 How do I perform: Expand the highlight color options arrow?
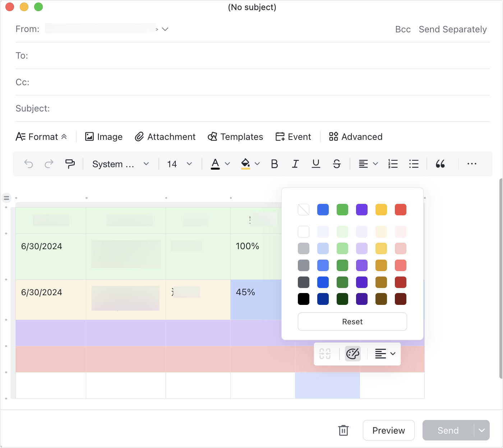pyautogui.click(x=257, y=164)
